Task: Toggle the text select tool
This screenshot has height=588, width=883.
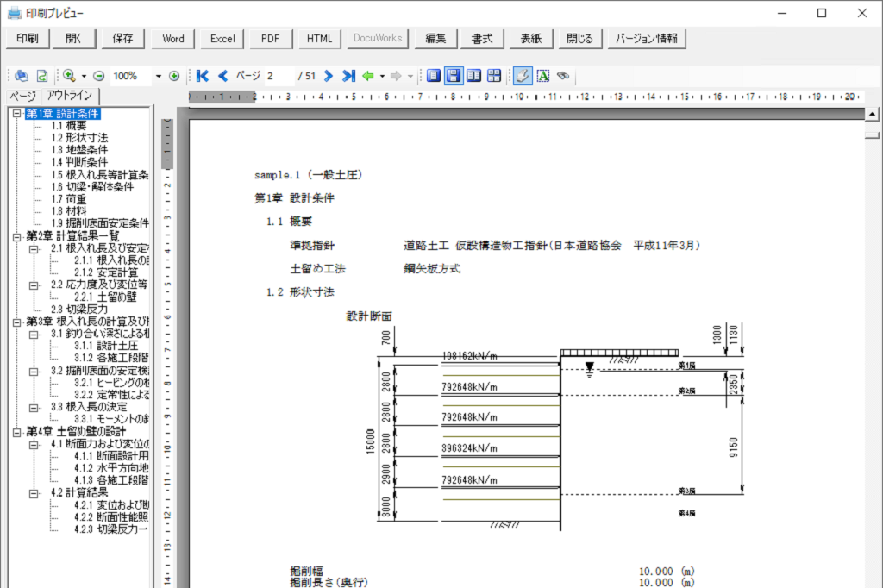Action: (543, 76)
